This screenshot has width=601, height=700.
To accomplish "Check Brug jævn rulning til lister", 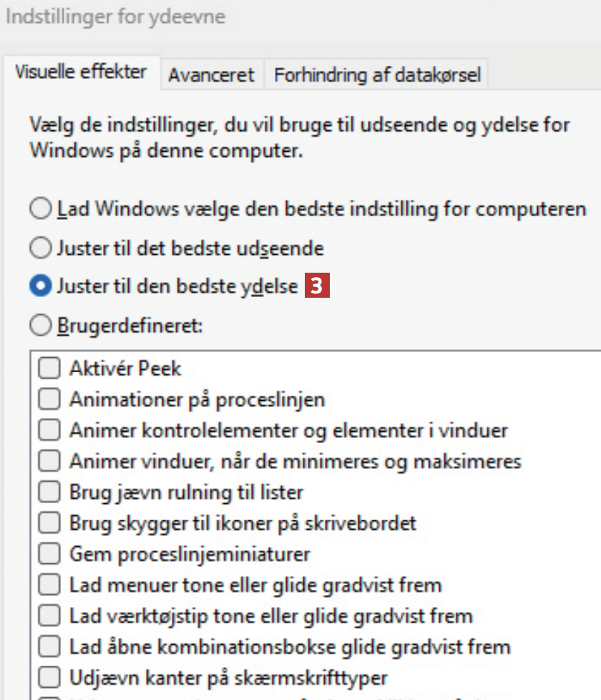I will [49, 492].
